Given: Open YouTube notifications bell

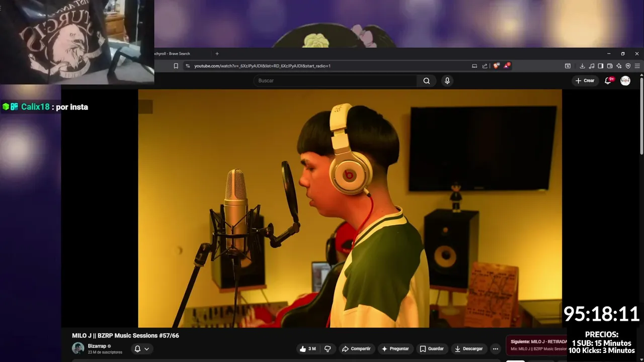Looking at the screenshot, I should pyautogui.click(x=608, y=80).
